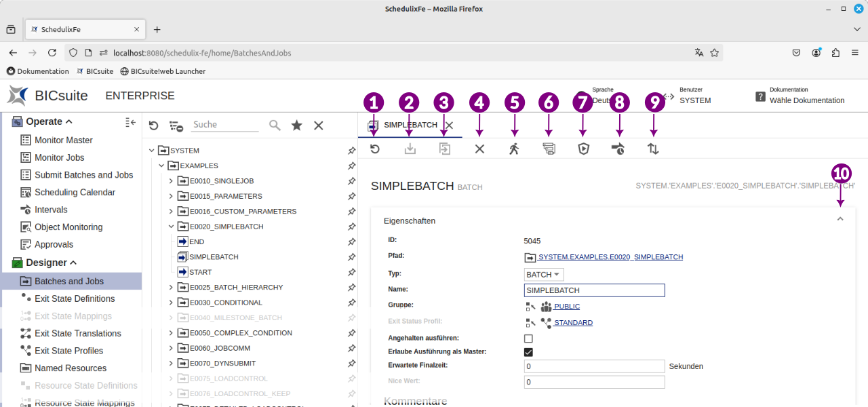Collapse the Eigenschaften section
The height and width of the screenshot is (407, 868).
point(840,220)
